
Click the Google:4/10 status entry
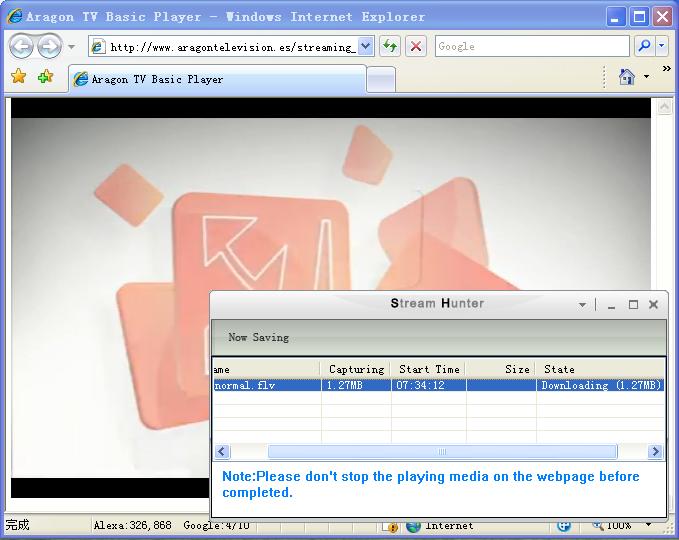click(x=216, y=525)
